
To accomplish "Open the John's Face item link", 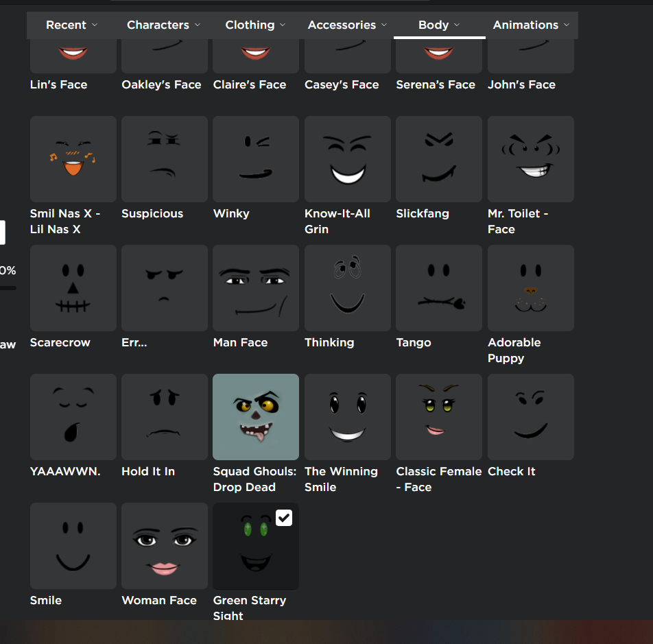I will (x=521, y=84).
